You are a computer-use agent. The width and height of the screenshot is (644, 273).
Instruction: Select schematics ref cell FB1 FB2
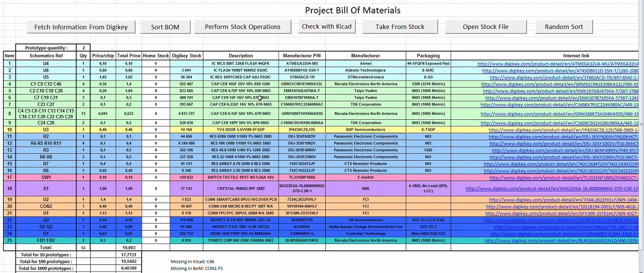coord(46,241)
